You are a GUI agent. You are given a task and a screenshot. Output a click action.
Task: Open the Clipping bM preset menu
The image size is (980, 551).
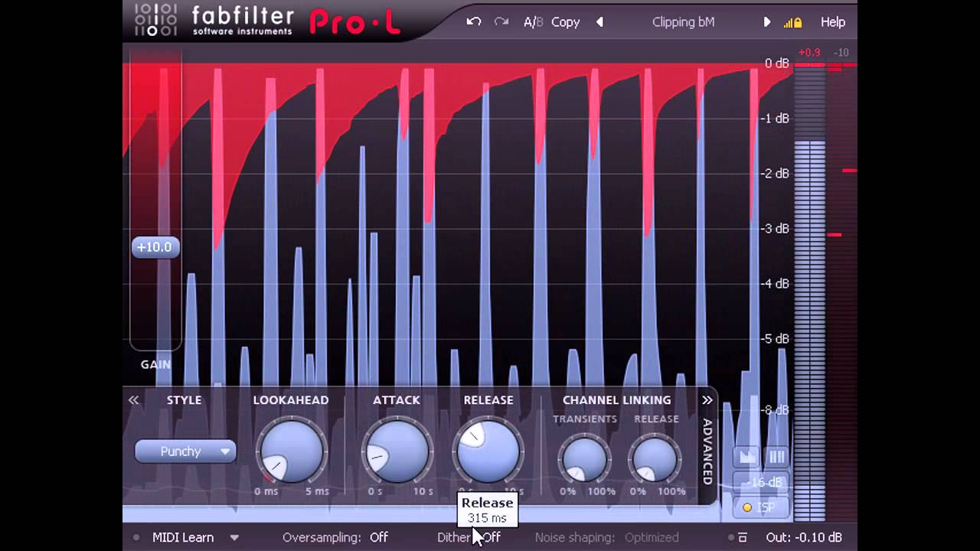pyautogui.click(x=683, y=22)
